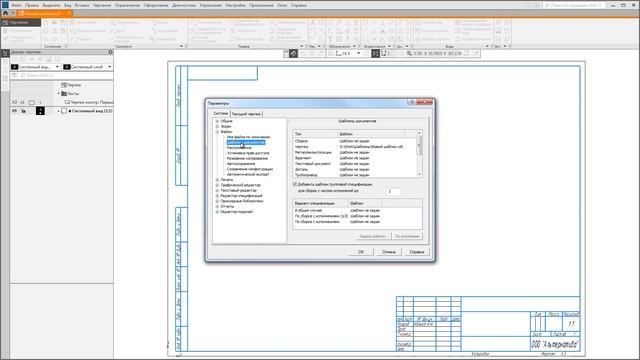Open the Правка menu
640x360 pixels.
32,5
